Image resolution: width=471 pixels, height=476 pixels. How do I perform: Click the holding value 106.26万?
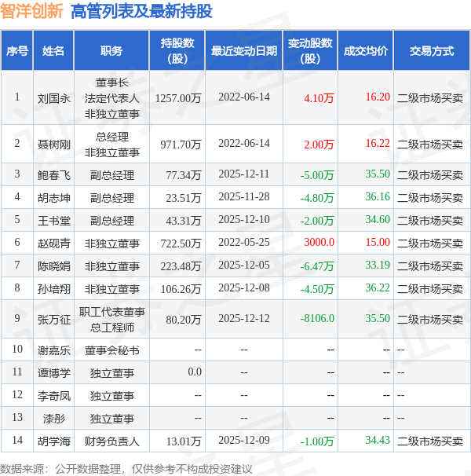click(x=181, y=289)
